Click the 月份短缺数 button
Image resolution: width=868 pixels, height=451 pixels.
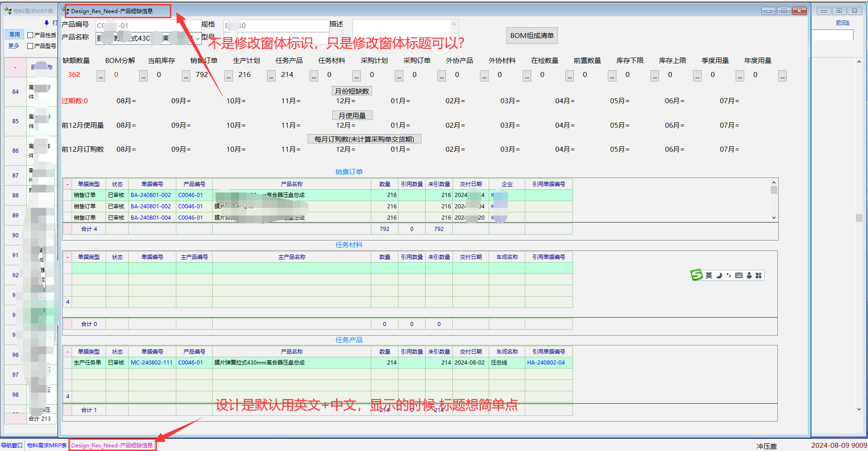point(352,91)
